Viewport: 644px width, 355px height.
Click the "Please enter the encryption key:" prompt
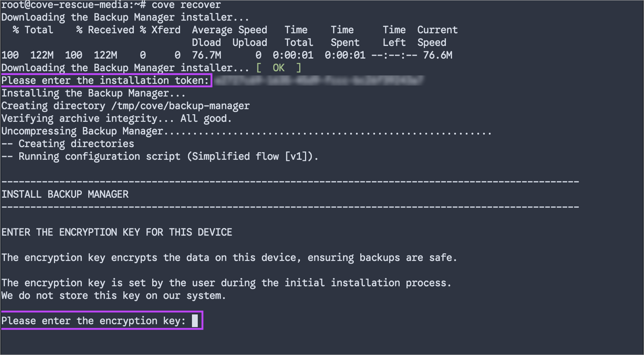click(93, 321)
